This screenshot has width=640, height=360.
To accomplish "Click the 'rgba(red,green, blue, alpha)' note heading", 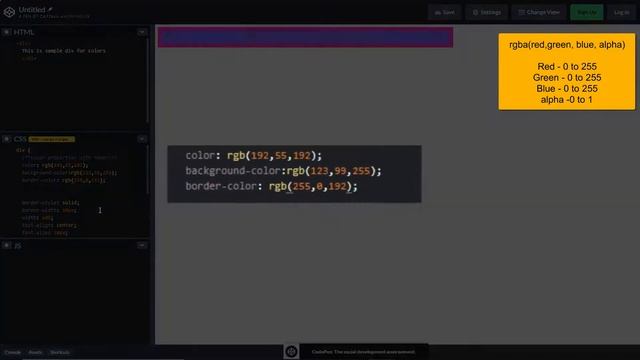I will point(567,45).
